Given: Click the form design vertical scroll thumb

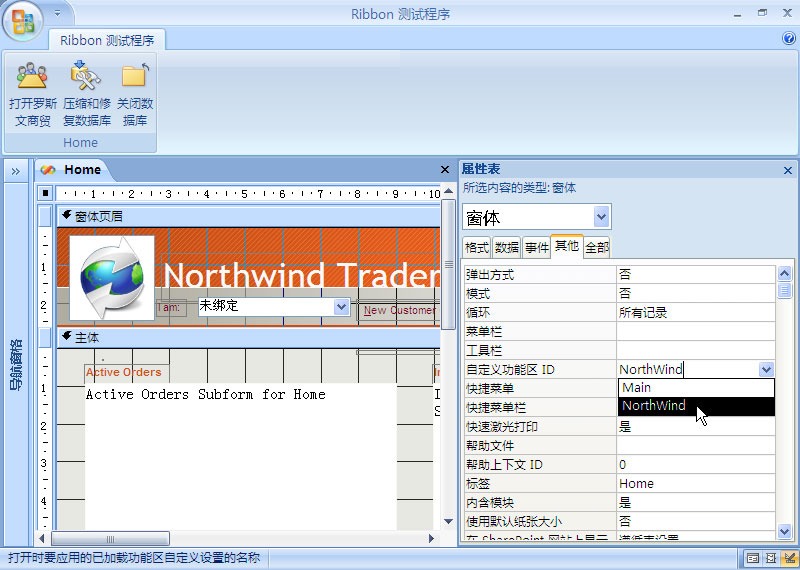Looking at the screenshot, I should (448, 265).
